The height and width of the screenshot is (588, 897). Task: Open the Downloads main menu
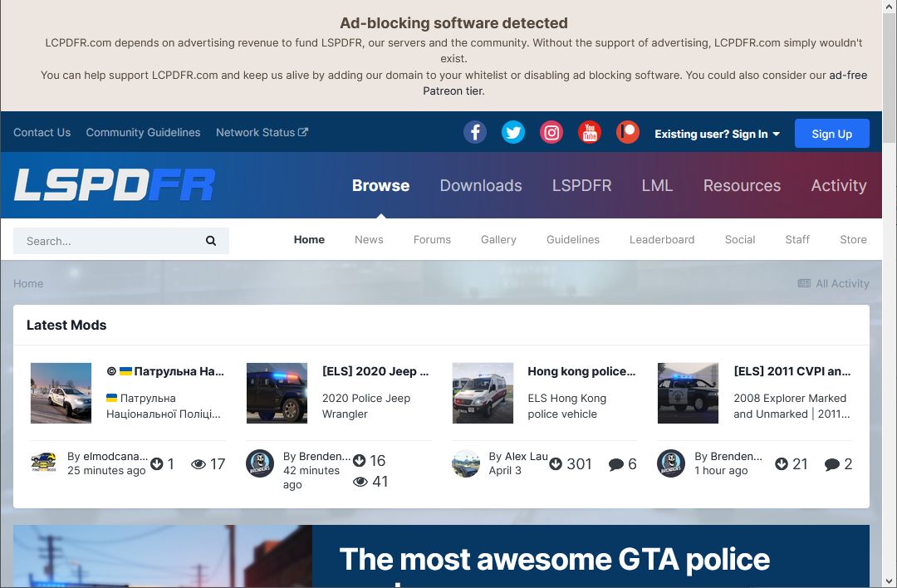click(481, 185)
